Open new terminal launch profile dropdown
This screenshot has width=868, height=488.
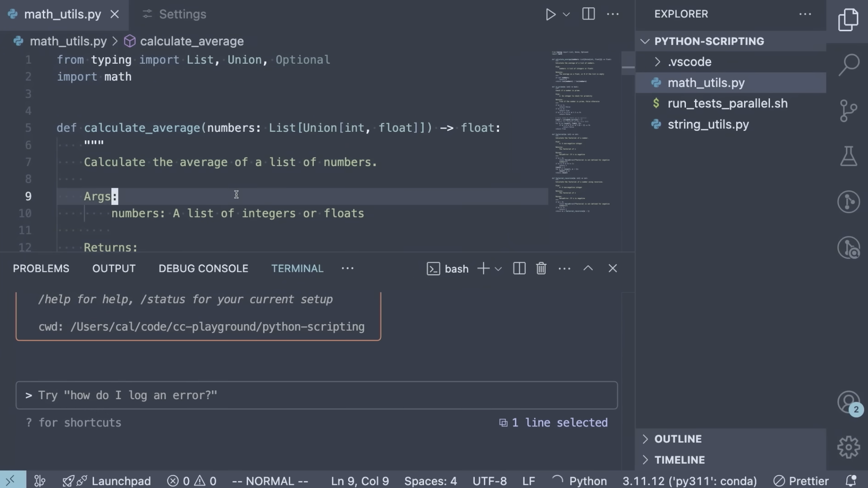tap(498, 269)
